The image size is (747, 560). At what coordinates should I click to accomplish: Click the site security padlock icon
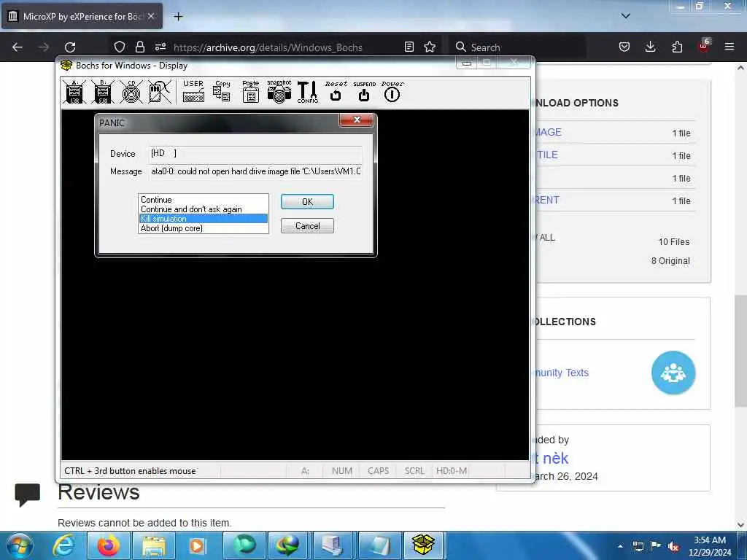point(139,47)
